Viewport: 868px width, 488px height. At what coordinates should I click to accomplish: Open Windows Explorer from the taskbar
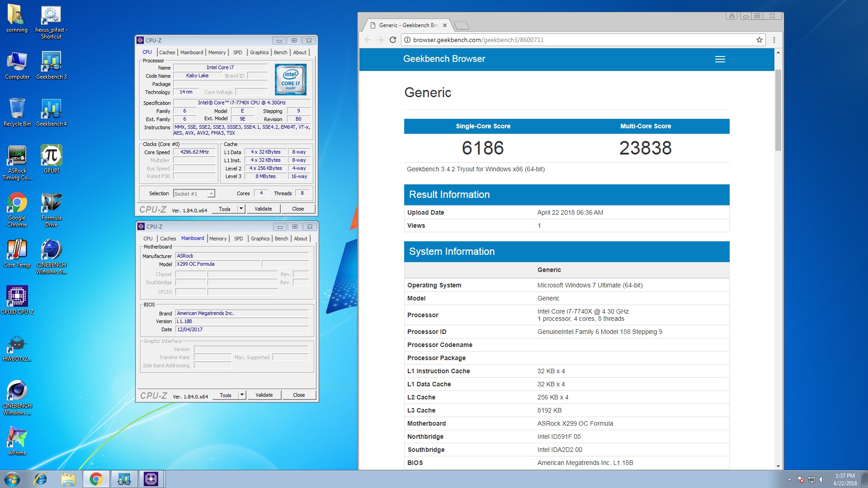(68, 479)
